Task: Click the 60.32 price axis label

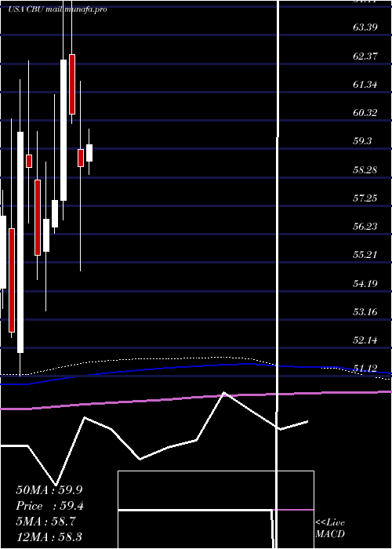Action: (x=365, y=113)
